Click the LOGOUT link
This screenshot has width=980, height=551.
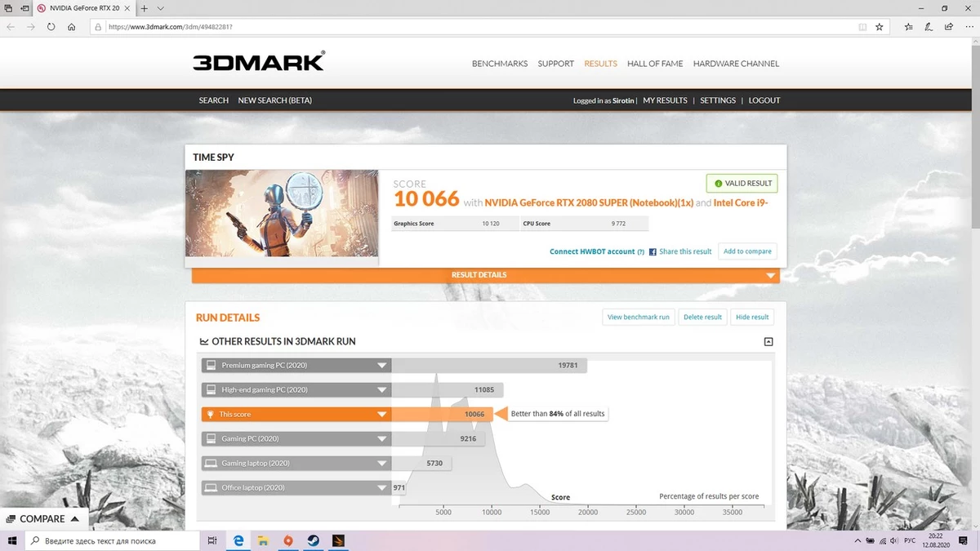pos(764,100)
